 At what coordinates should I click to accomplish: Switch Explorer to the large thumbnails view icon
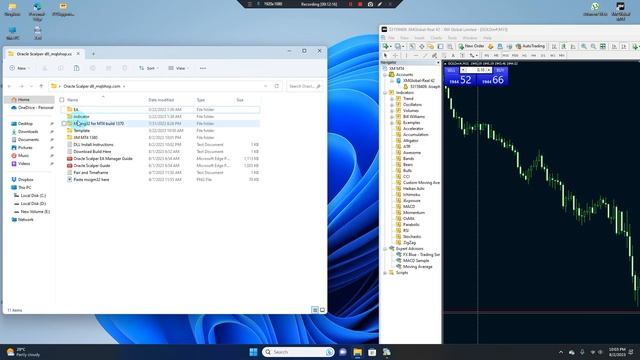(322, 310)
